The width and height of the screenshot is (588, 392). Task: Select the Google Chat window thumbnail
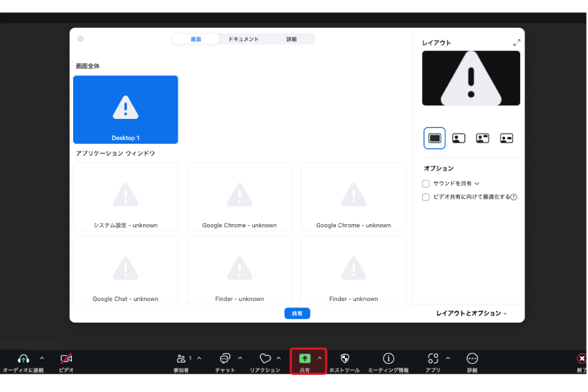tap(125, 270)
